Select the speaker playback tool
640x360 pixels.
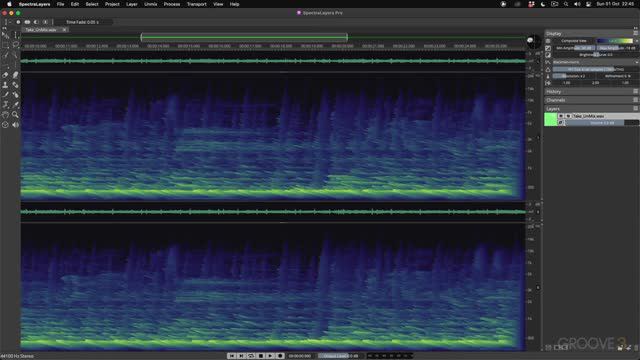point(16,124)
